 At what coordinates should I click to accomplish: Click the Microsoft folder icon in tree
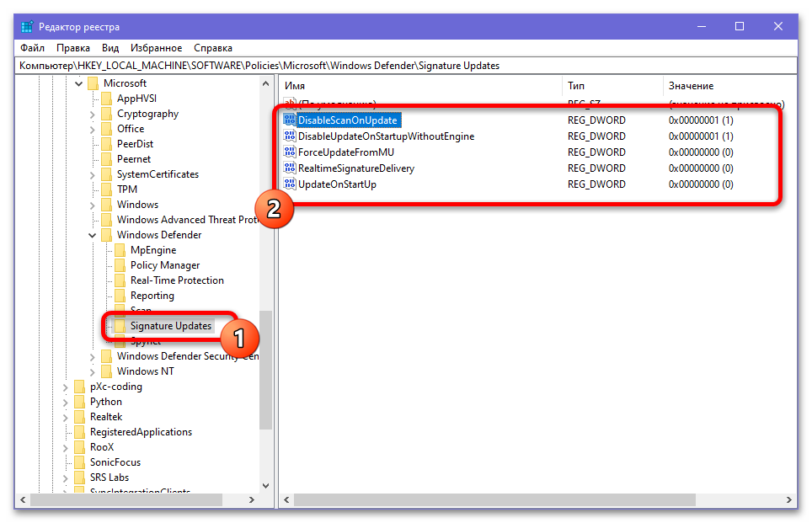tap(93, 83)
